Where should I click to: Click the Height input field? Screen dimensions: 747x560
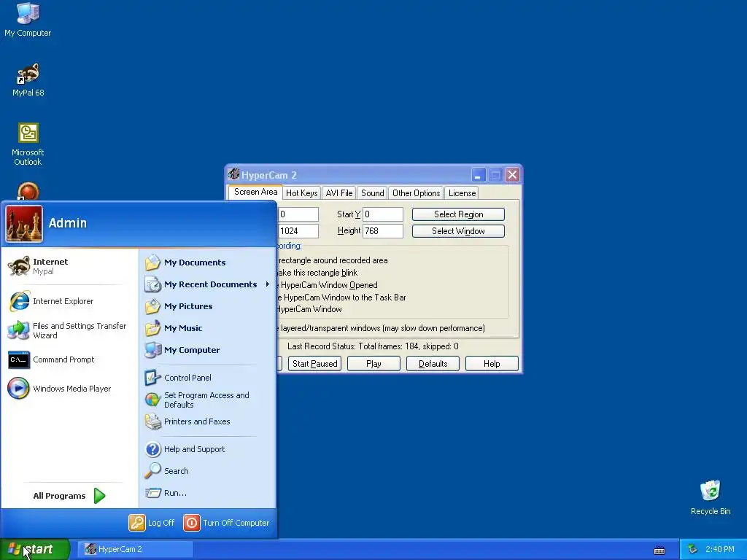(383, 231)
